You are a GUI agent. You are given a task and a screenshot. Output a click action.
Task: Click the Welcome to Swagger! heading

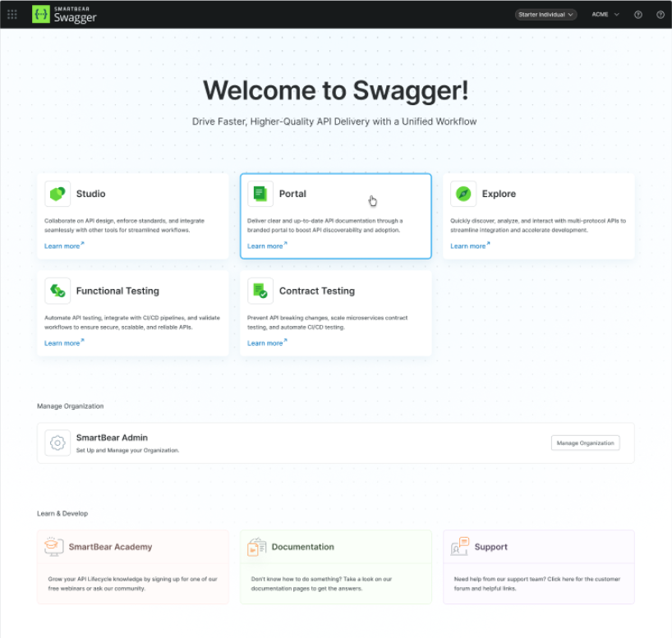pos(335,90)
